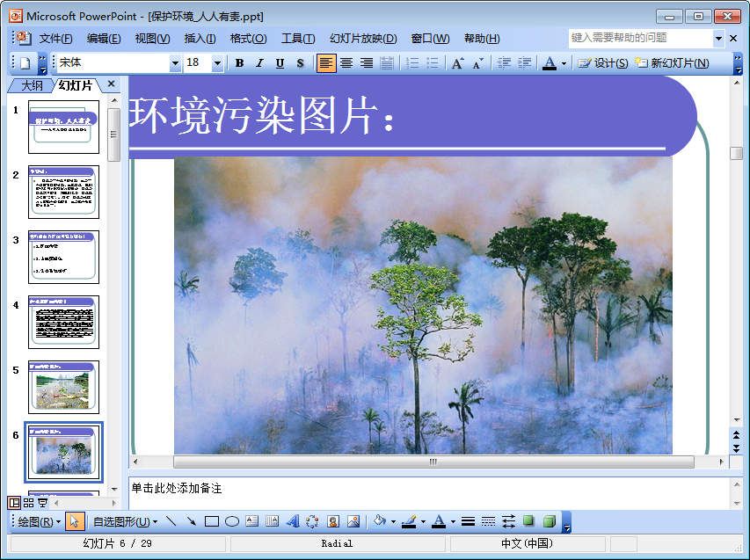Image resolution: width=750 pixels, height=560 pixels.
Task: Insert picture from file
Action: 353,521
